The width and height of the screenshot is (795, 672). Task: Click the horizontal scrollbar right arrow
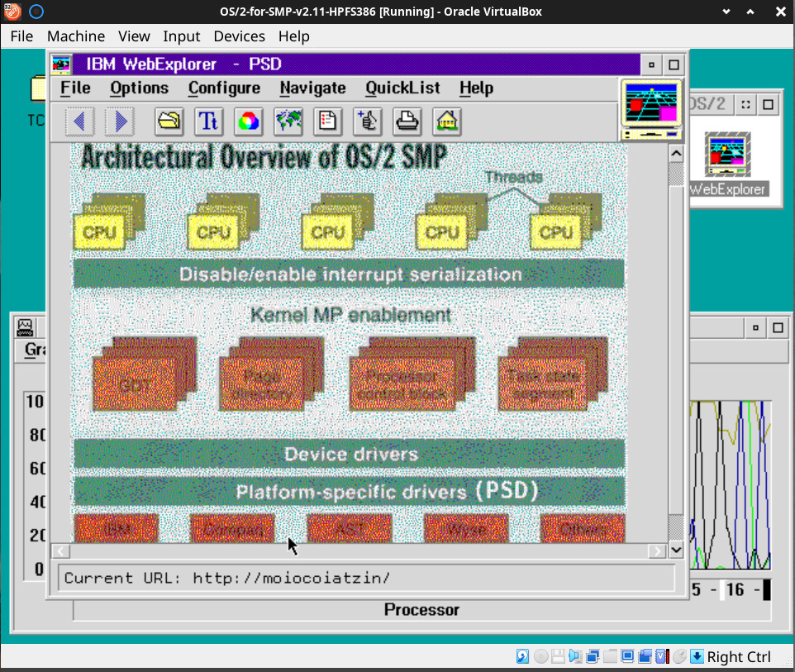[x=658, y=550]
